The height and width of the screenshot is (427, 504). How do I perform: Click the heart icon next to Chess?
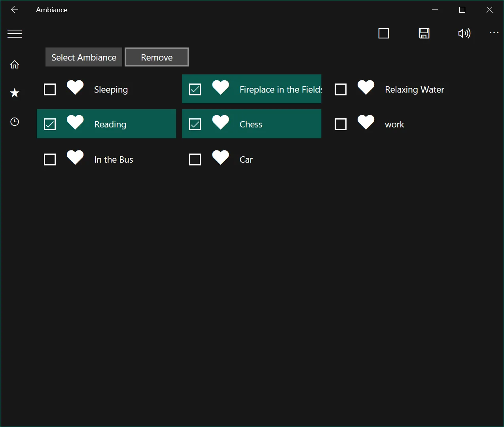tap(221, 122)
